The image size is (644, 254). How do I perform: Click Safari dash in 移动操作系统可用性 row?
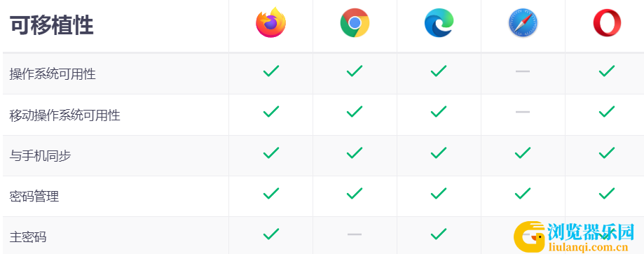[523, 112]
